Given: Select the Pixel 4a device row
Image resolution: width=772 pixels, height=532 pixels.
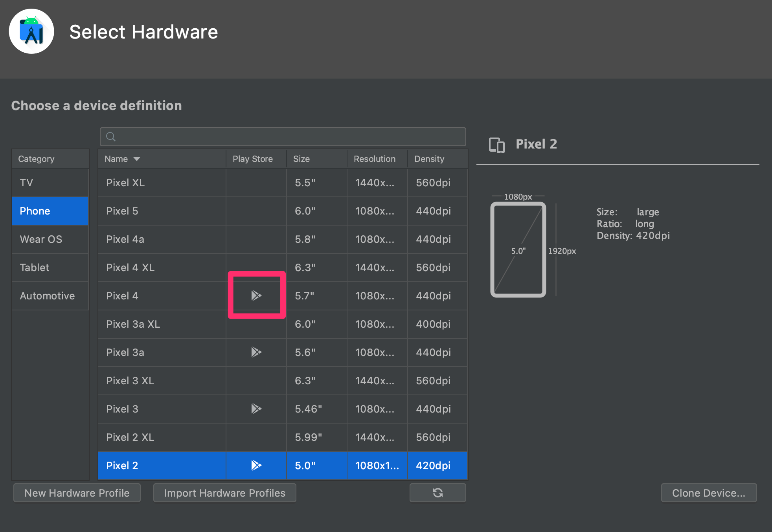Looking at the screenshot, I should 283,239.
